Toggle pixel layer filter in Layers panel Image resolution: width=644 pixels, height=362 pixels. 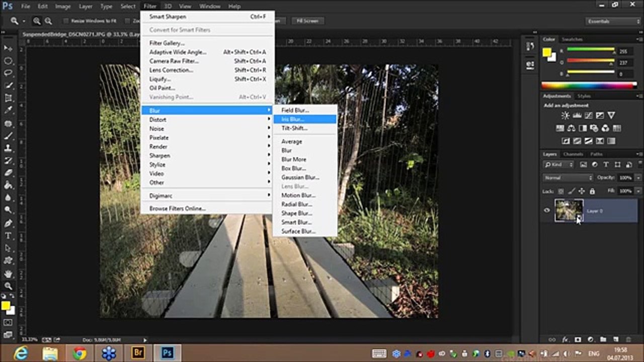584,164
